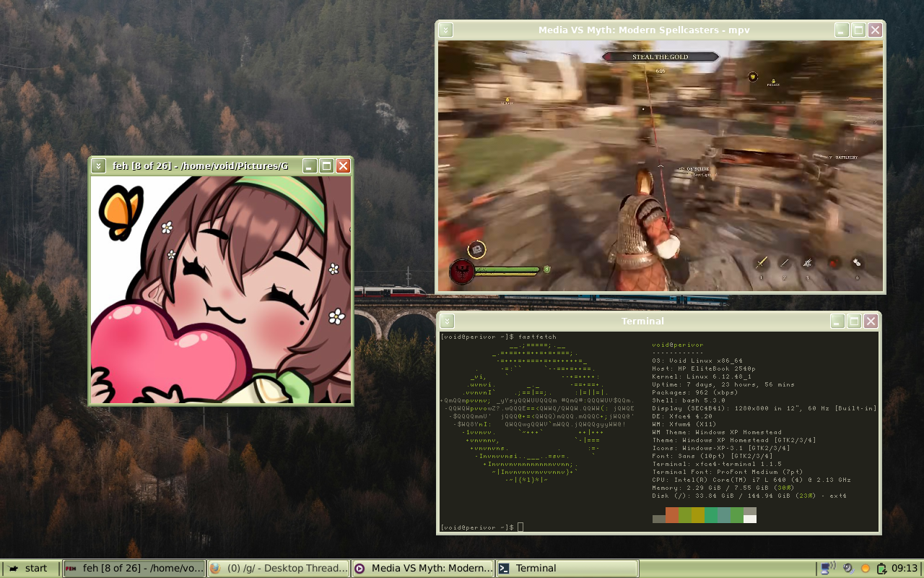Open the Terminal window menu chevron
Viewport: 924px width, 578px height.
click(447, 322)
